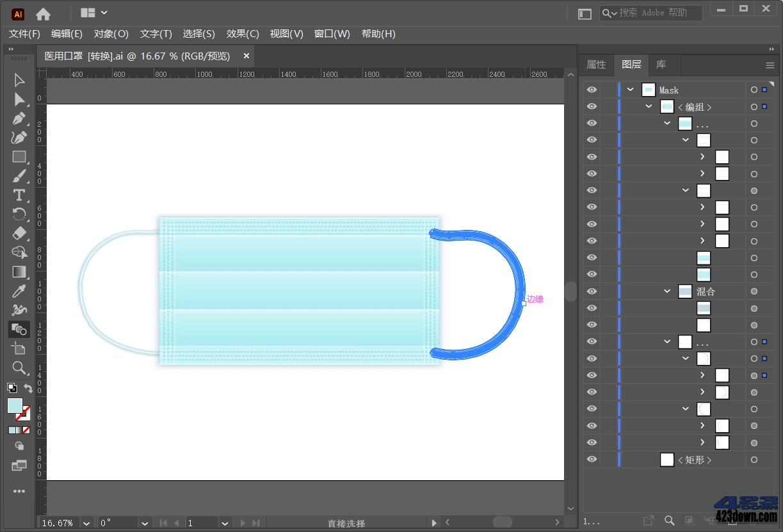This screenshot has width=783, height=532.
Task: Toggle visibility of the 编组 group
Action: (x=591, y=106)
